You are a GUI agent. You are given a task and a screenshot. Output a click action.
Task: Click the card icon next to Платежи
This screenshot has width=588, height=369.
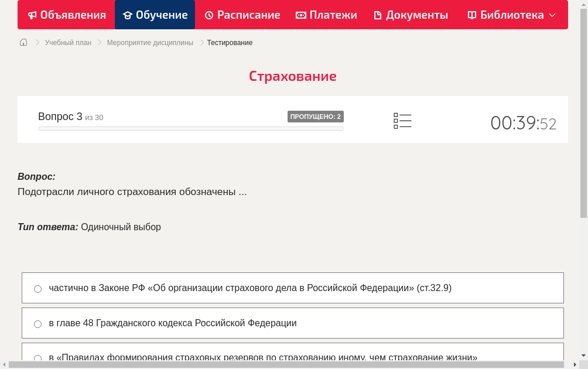tap(301, 15)
